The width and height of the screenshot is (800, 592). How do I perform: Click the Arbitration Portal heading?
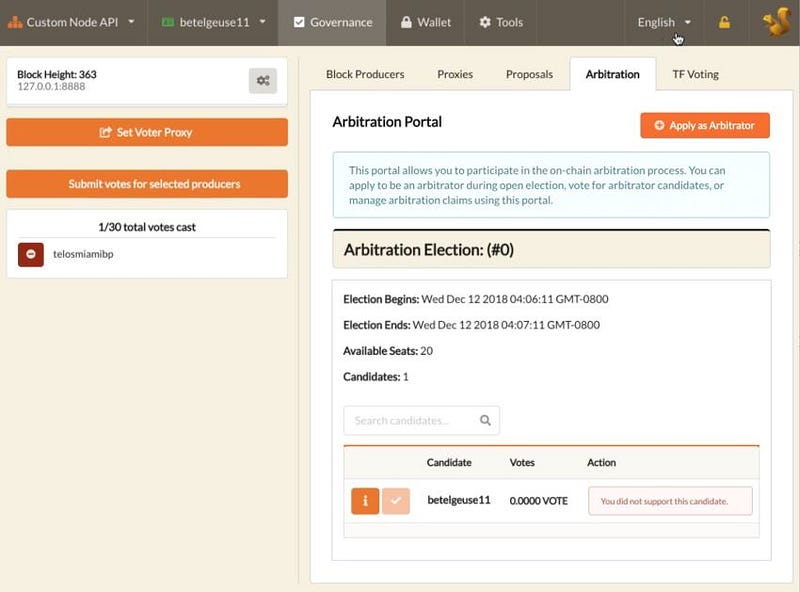(387, 122)
